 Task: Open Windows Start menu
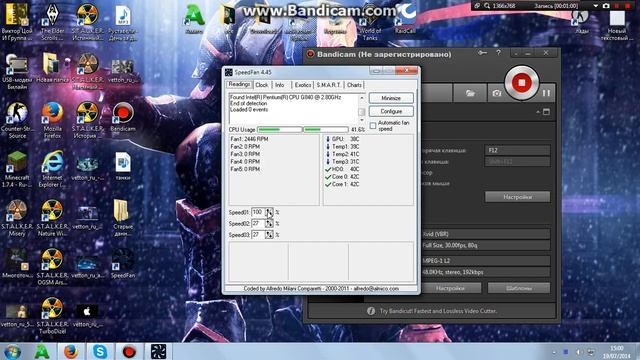click(x=12, y=351)
